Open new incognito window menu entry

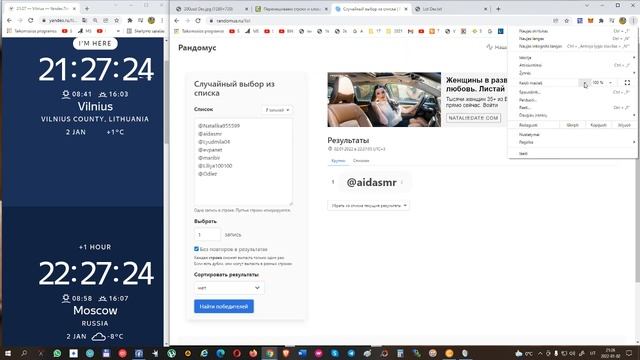[572, 46]
